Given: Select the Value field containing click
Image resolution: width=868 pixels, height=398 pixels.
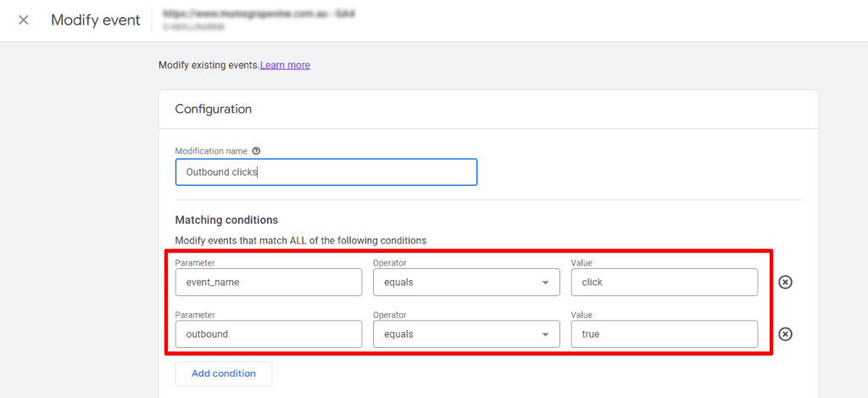Looking at the screenshot, I should tap(664, 283).
